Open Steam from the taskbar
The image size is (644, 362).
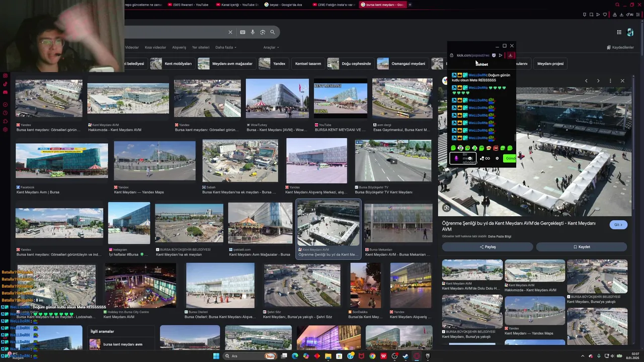(x=406, y=356)
